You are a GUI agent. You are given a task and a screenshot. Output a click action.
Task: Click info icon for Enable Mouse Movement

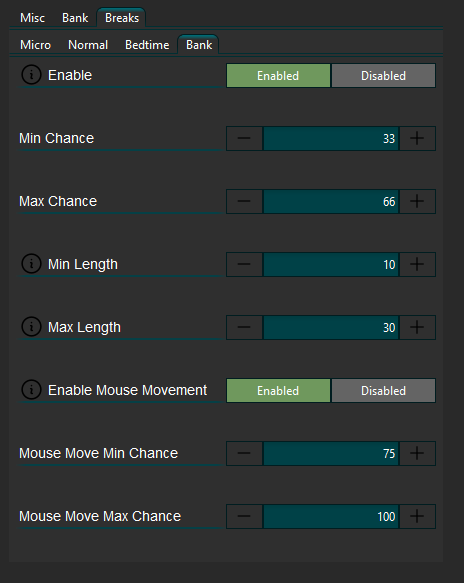[x=31, y=390]
